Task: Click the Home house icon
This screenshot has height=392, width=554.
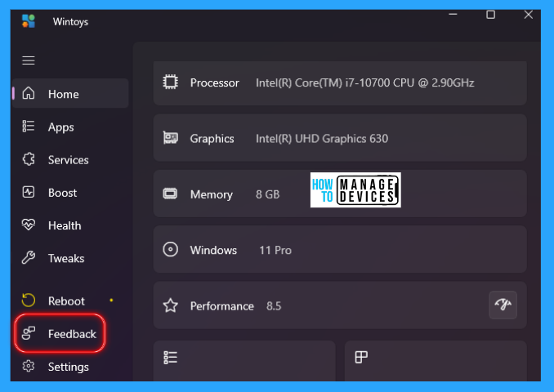Action: click(29, 93)
